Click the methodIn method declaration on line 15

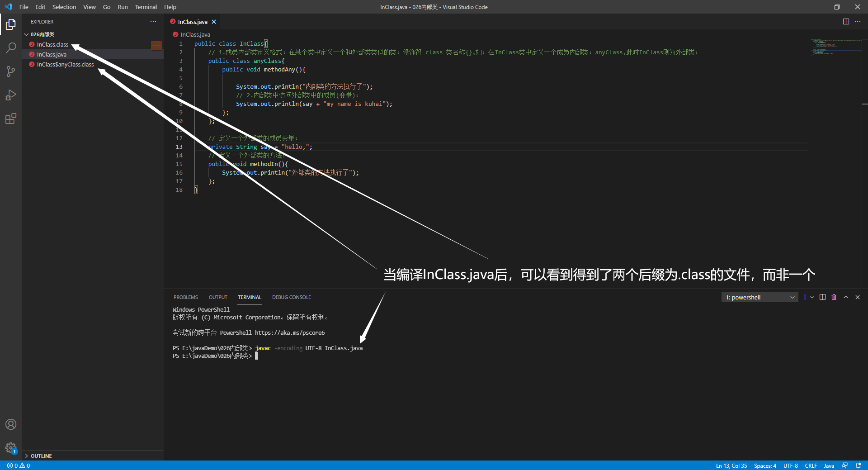pyautogui.click(x=248, y=164)
